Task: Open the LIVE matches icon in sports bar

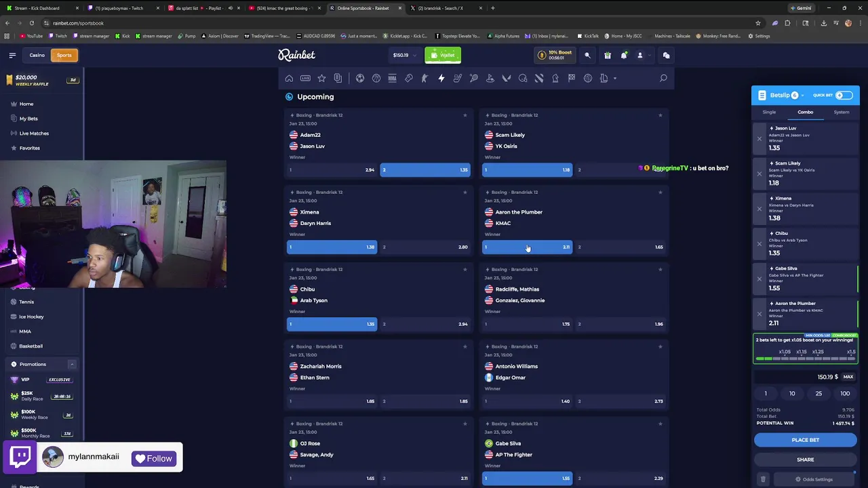Action: [305, 79]
